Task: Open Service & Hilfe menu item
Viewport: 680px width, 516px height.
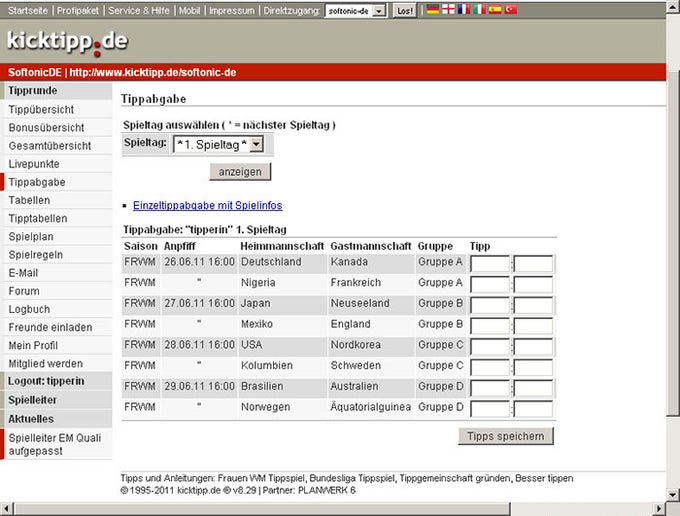Action: [x=139, y=10]
